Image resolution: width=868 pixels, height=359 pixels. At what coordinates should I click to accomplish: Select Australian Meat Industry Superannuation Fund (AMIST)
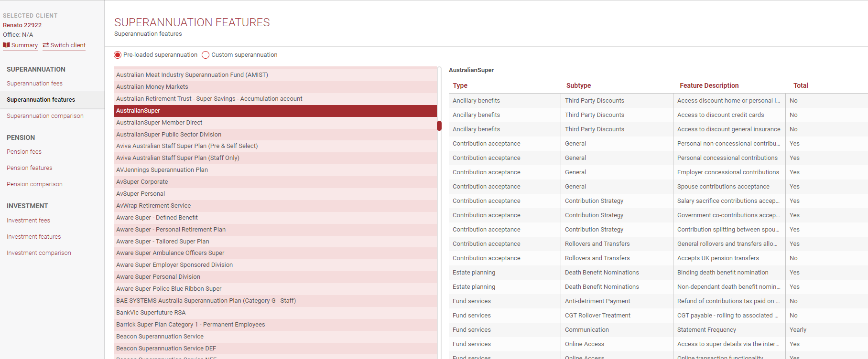pyautogui.click(x=275, y=75)
